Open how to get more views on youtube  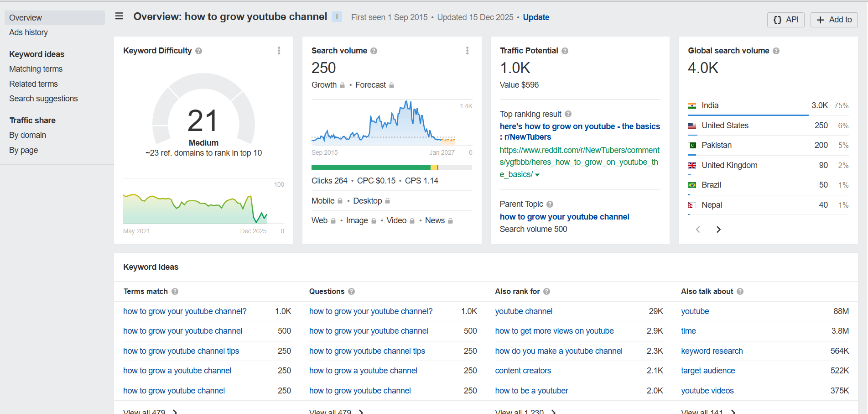[554, 331]
